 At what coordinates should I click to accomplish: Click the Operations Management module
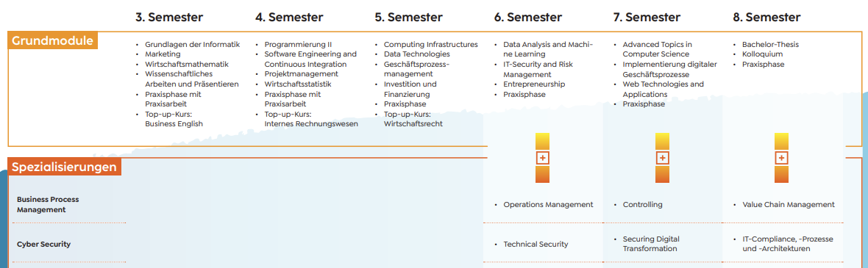pyautogui.click(x=548, y=204)
